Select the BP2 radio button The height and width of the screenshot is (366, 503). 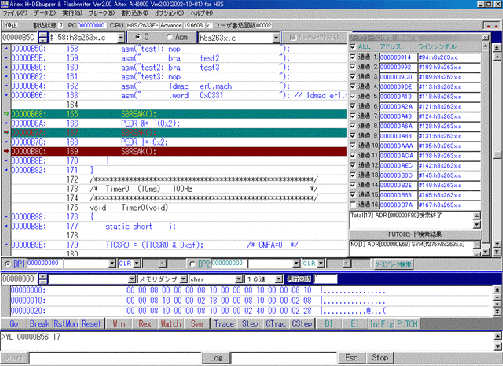[x=192, y=264]
